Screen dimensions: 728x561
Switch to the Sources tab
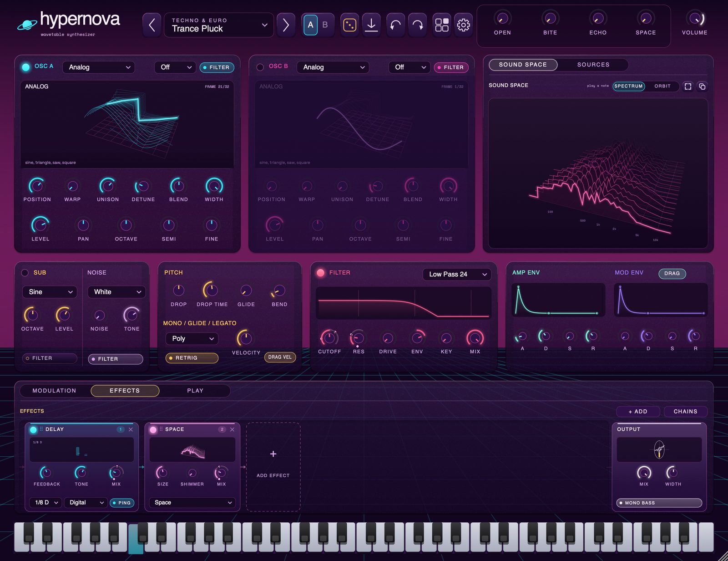[593, 65]
